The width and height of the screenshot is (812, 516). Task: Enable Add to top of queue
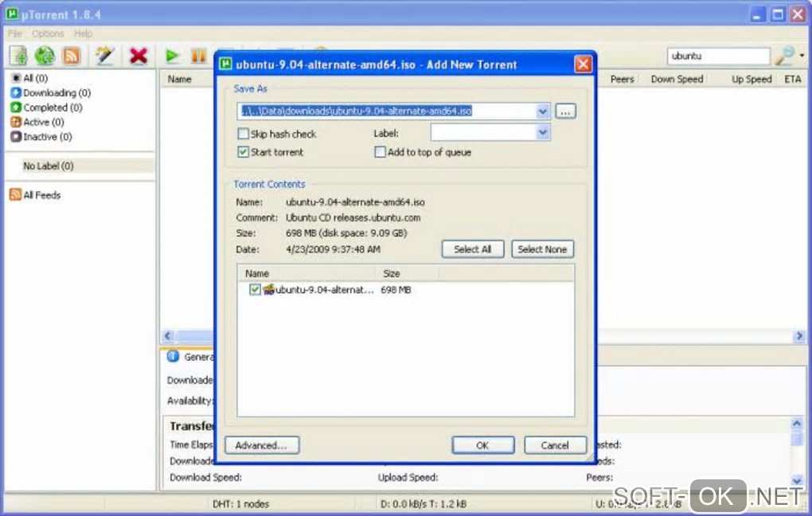pyautogui.click(x=380, y=152)
